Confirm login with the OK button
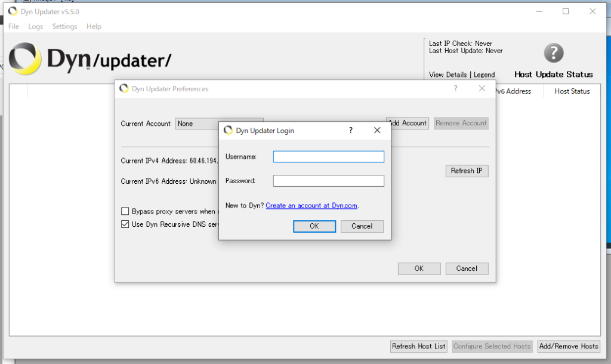This screenshot has height=364, width=611. 314,226
